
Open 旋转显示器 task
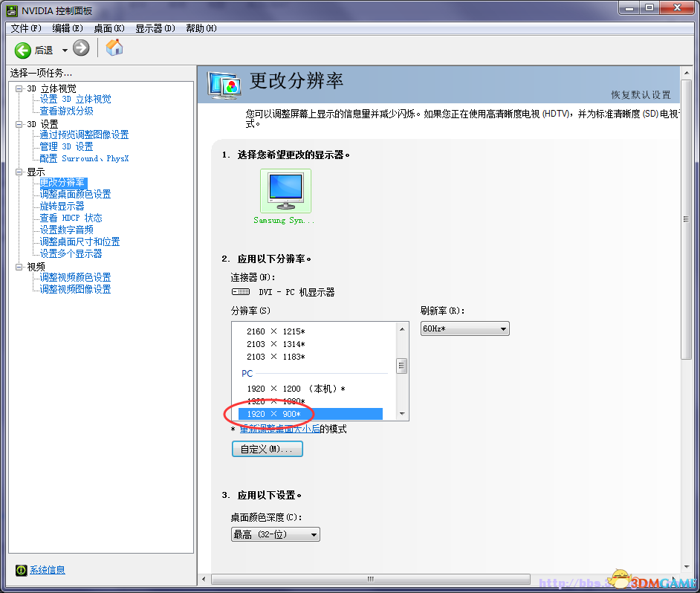point(62,207)
